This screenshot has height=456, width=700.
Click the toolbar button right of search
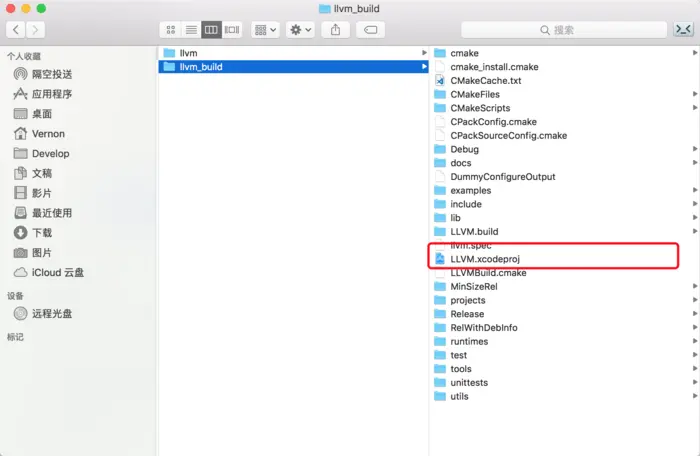pos(683,30)
